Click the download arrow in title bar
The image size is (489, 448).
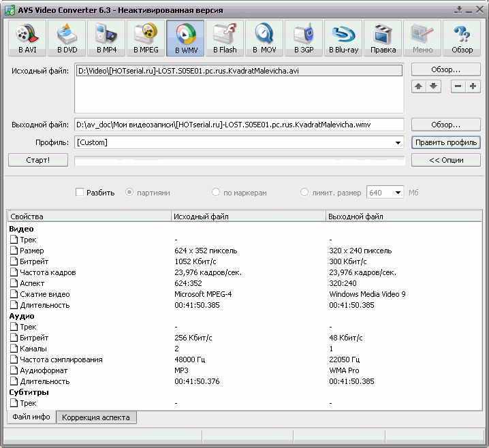click(x=458, y=10)
